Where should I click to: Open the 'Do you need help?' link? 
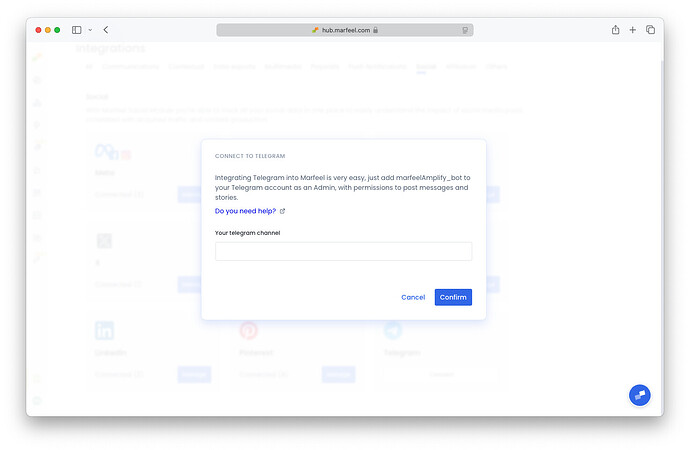tap(245, 211)
